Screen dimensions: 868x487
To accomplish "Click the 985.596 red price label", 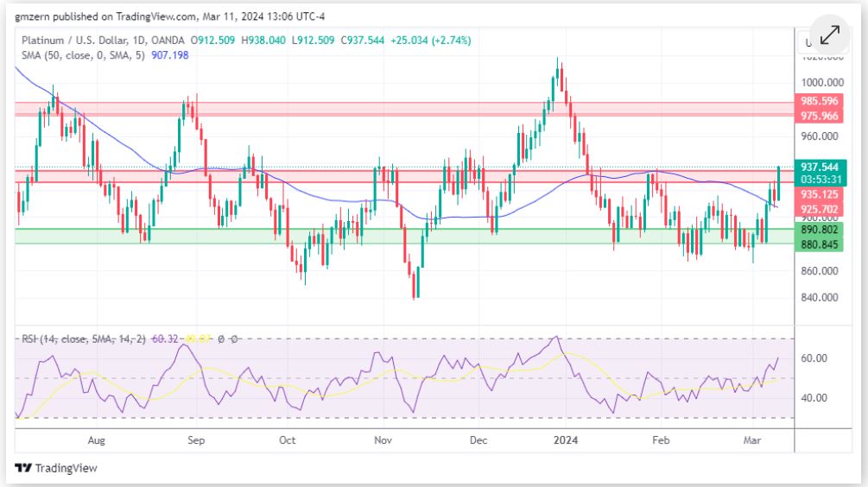I will [820, 101].
